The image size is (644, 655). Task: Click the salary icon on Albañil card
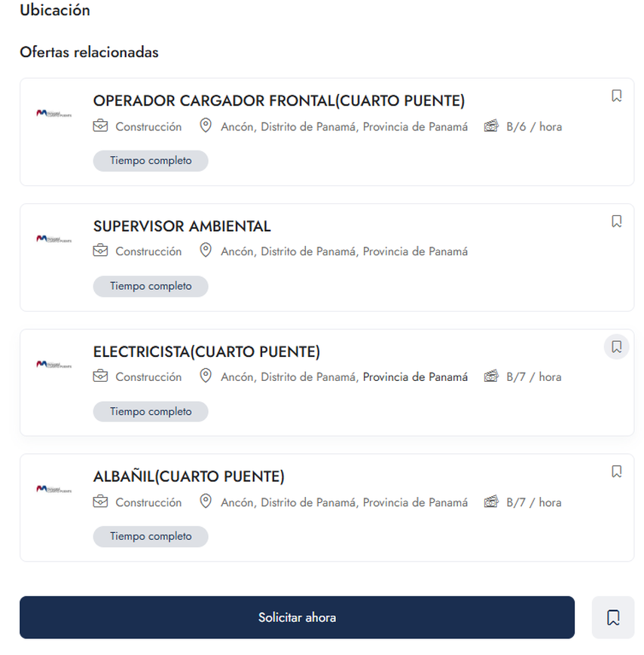tap(491, 501)
